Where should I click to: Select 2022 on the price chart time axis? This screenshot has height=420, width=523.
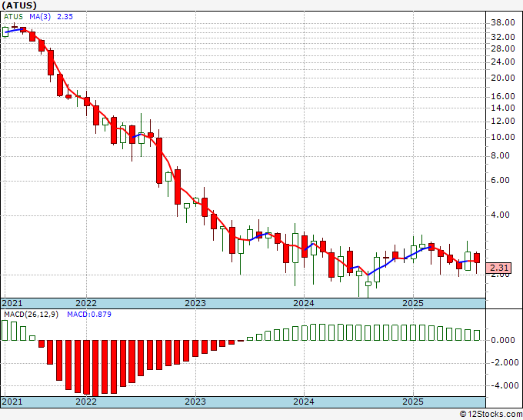[x=86, y=303]
